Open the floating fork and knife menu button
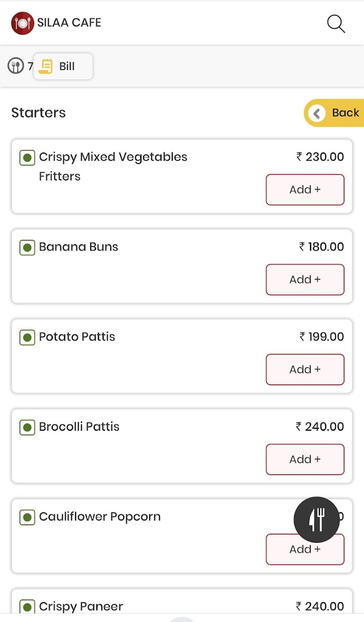The width and height of the screenshot is (364, 622). click(x=316, y=519)
